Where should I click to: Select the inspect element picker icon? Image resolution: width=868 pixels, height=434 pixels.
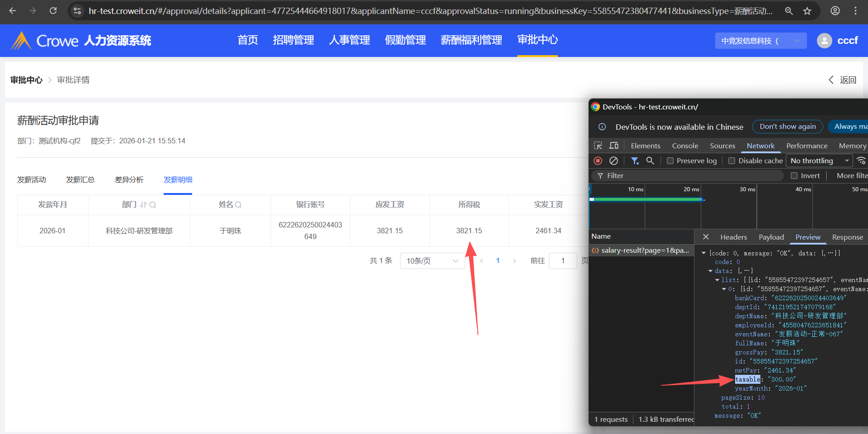click(598, 146)
